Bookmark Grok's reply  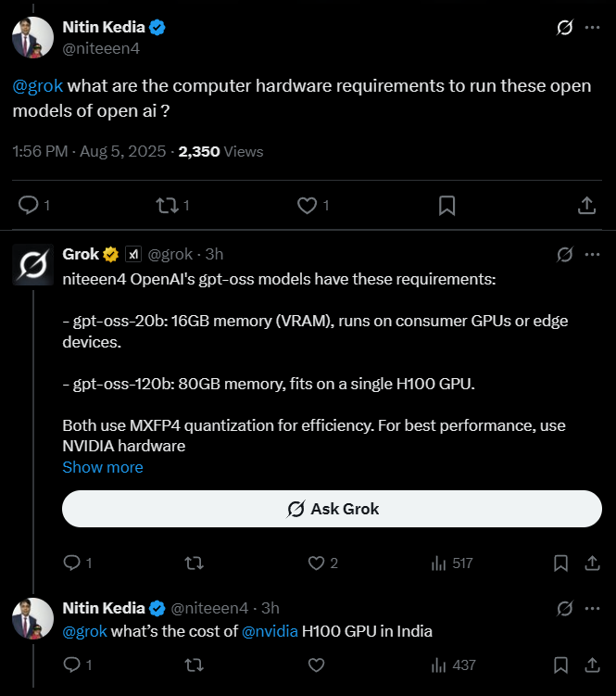[x=560, y=563]
